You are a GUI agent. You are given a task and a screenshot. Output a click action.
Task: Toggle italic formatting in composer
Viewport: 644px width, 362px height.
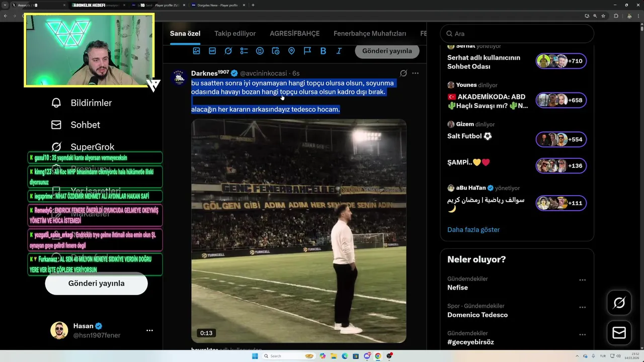(x=339, y=51)
